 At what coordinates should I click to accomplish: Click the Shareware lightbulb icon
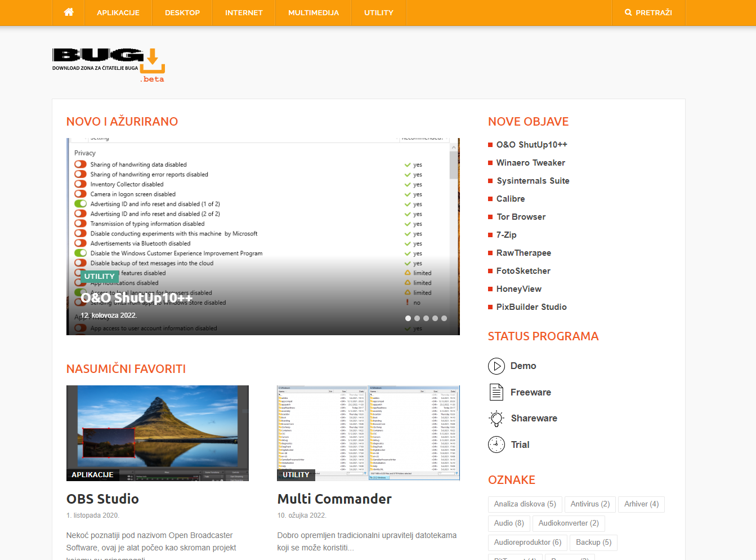click(x=496, y=418)
